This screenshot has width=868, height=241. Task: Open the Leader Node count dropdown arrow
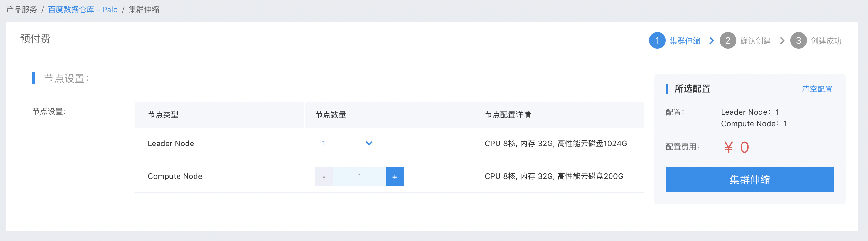coord(369,143)
